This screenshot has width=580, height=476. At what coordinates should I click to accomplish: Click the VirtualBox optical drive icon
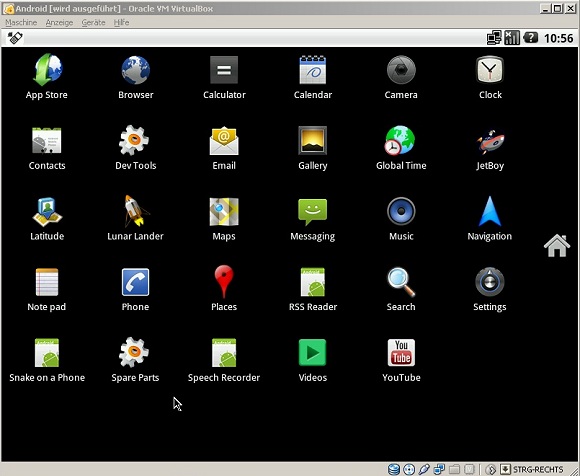409,469
